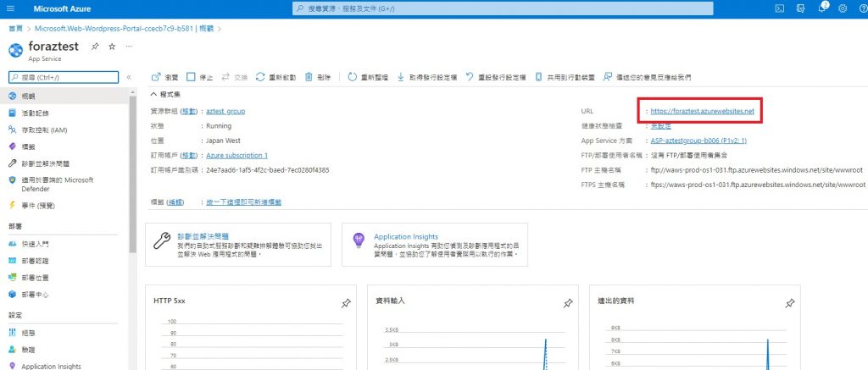
Task: Select the FTP hostname ftp://waws-prod-os1-031 text
Action: click(x=757, y=170)
